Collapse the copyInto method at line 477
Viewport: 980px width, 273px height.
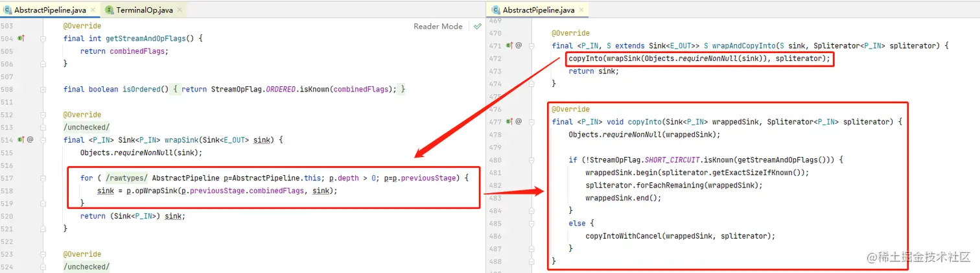532,121
